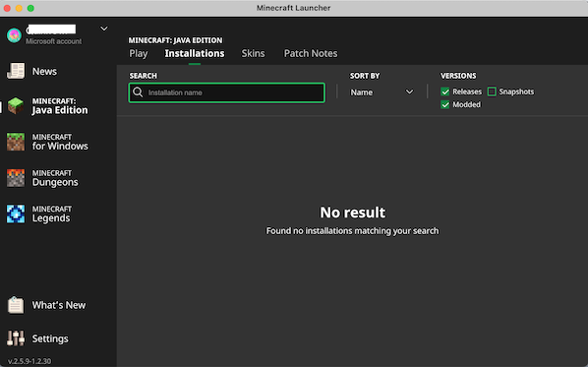Click the What's New clipboard icon
The height and width of the screenshot is (367, 588).
tap(16, 305)
